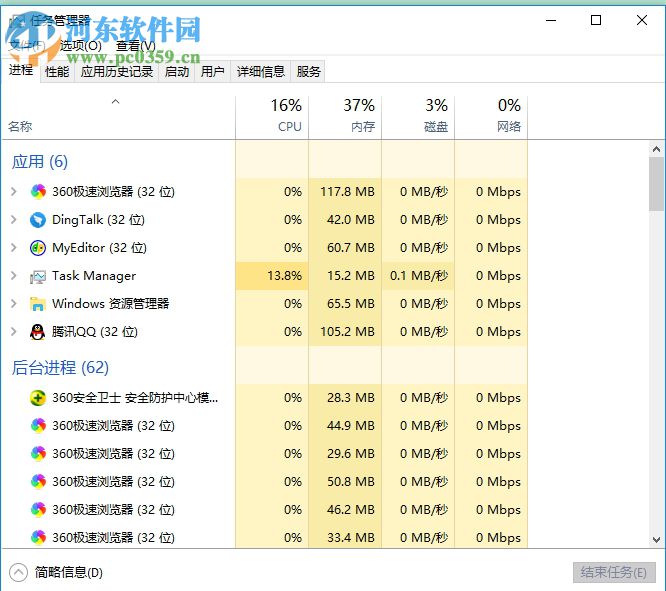Screen dimensions: 666x591
Task: Select the 42.0 MB memory cell
Action: [x=345, y=220]
